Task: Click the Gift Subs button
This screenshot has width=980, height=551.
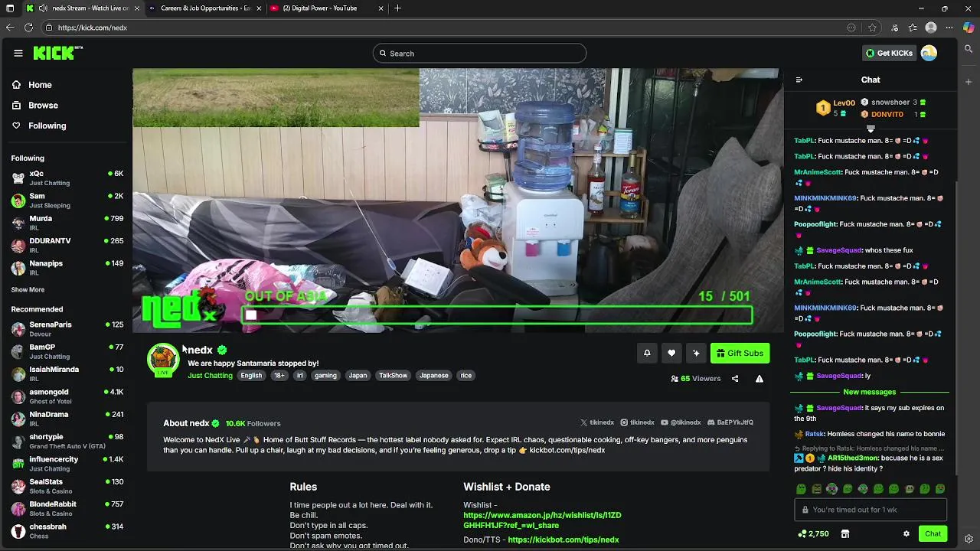Action: click(x=740, y=353)
